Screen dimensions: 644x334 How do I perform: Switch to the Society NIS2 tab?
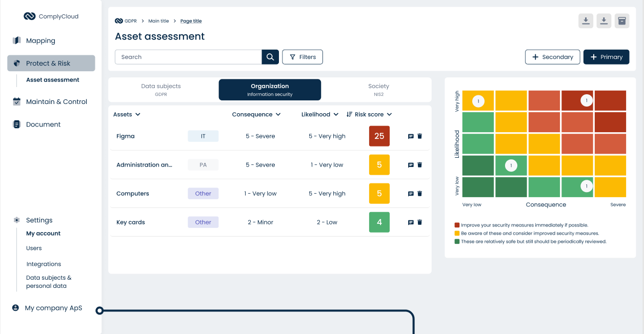pos(378,89)
